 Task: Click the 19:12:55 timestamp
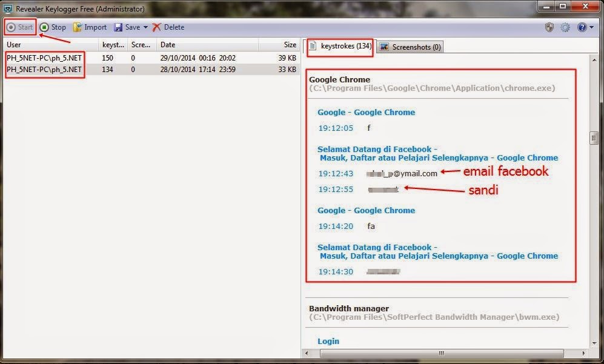point(336,190)
